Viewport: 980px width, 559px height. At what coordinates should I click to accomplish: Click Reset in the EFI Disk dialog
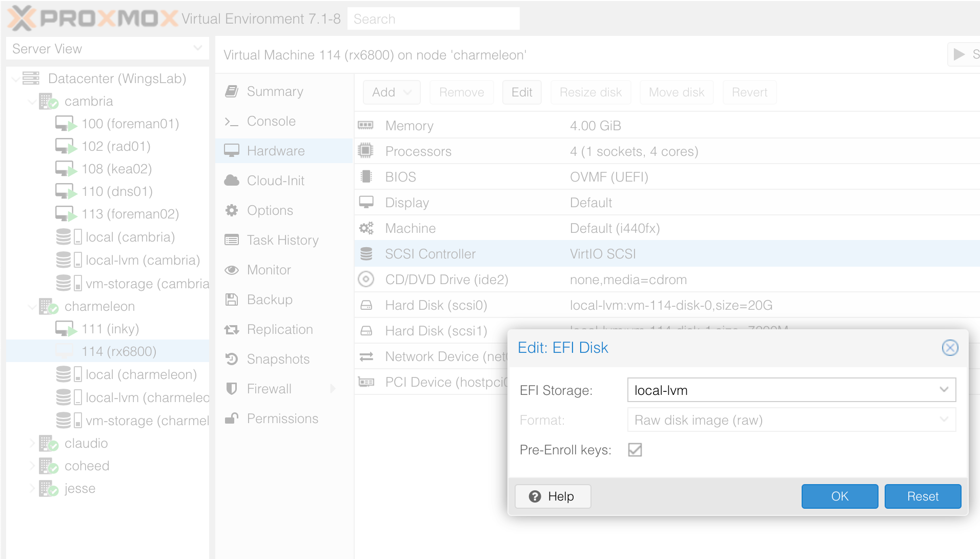tap(923, 496)
